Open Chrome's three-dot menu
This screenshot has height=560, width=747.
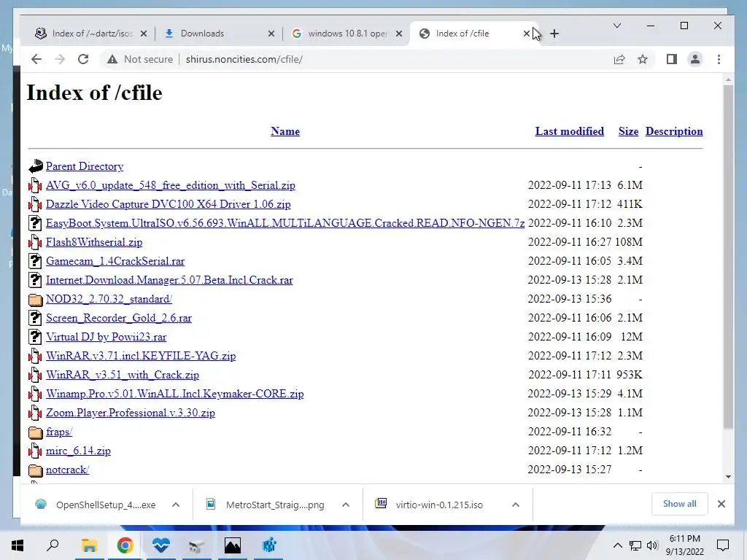[719, 60]
